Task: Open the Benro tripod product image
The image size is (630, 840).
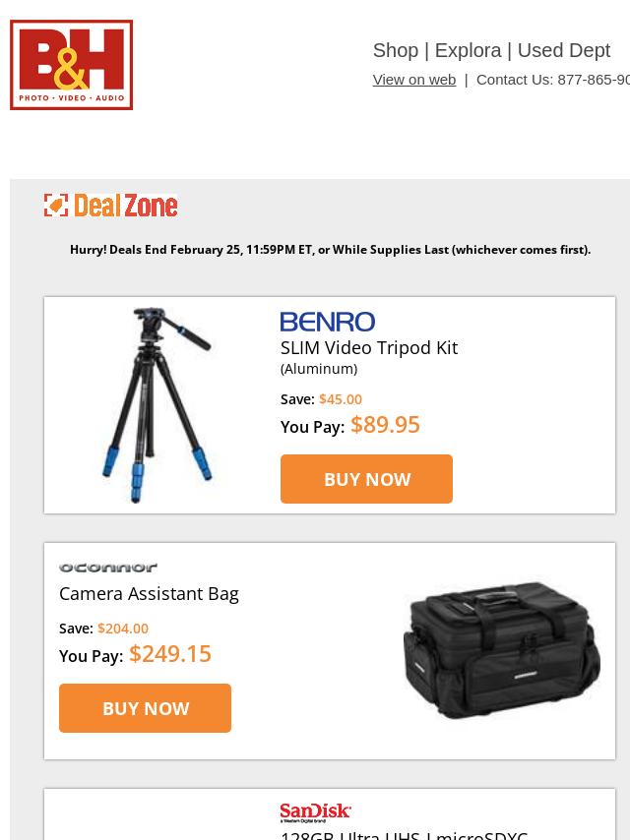Action: (157, 405)
